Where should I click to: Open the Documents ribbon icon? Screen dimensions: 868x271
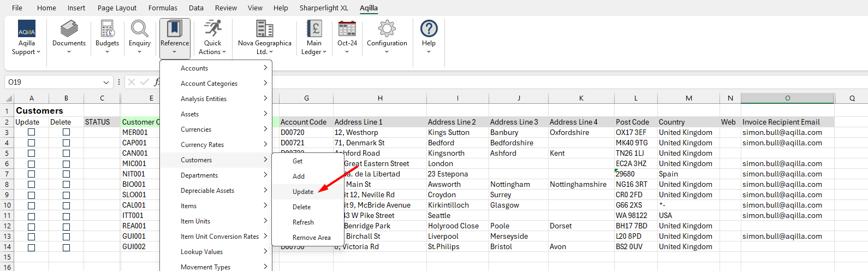pos(69,30)
